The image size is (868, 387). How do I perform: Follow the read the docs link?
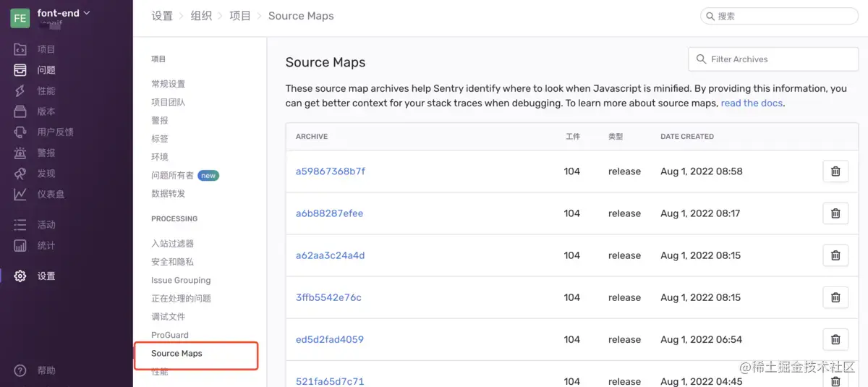tap(752, 103)
